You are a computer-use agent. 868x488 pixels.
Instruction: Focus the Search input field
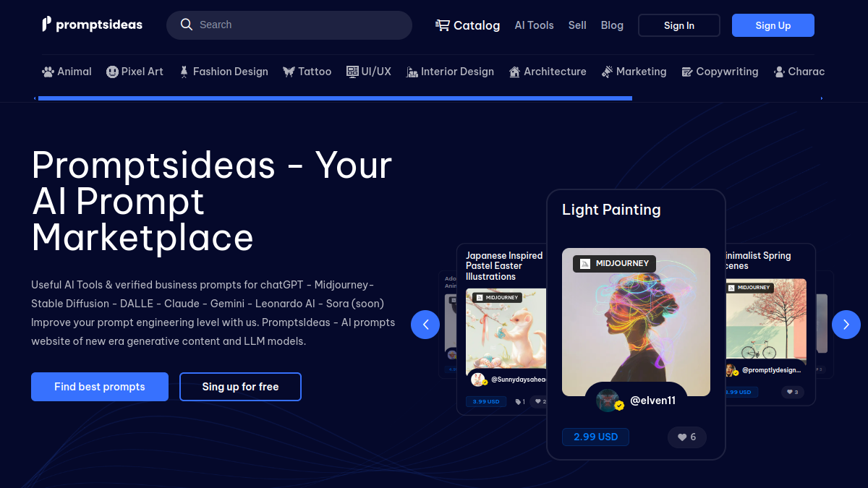pyautogui.click(x=289, y=25)
